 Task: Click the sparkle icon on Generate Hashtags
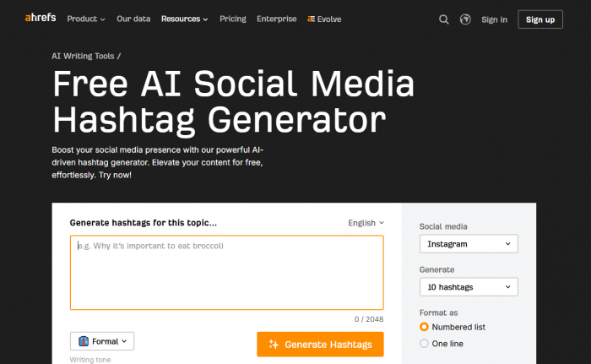[274, 344]
